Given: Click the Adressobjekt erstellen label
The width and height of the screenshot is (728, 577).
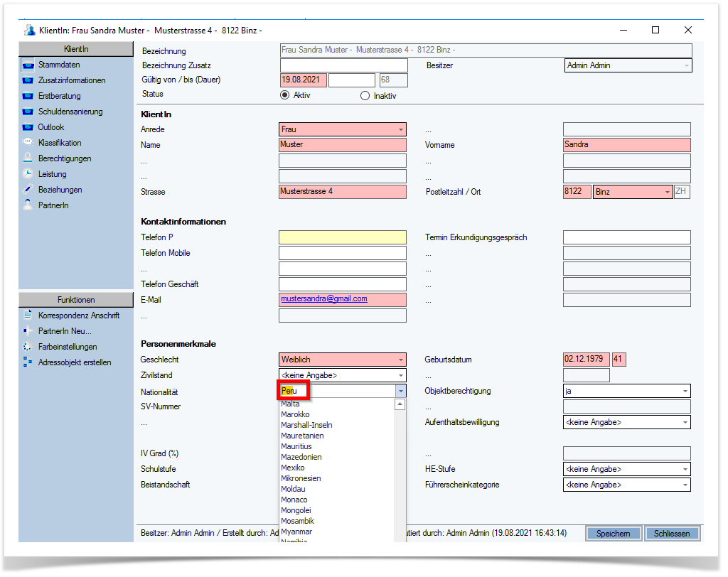Looking at the screenshot, I should click(x=75, y=362).
